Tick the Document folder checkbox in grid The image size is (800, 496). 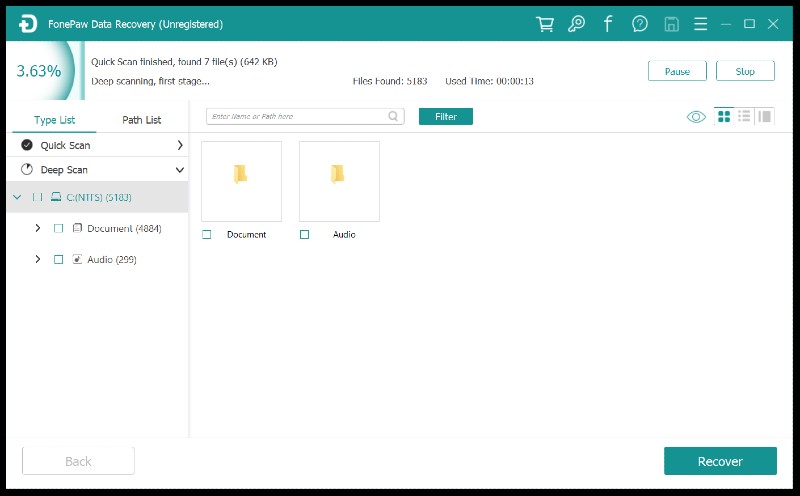207,234
